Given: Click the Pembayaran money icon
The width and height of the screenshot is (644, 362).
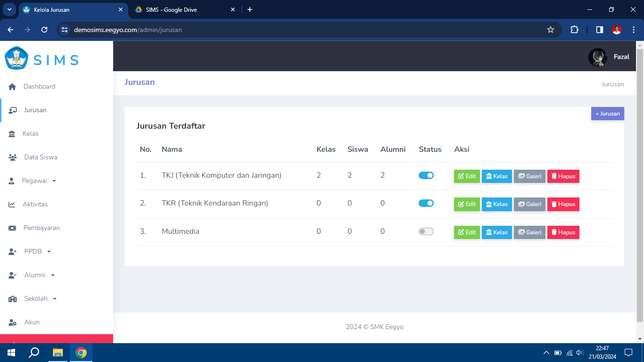Looking at the screenshot, I should 13,228.
